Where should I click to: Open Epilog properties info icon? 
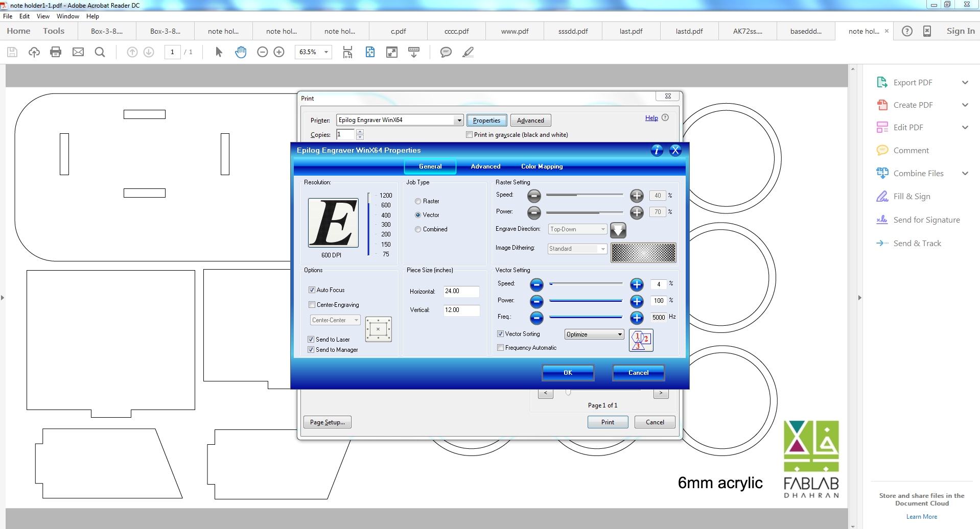click(x=657, y=150)
